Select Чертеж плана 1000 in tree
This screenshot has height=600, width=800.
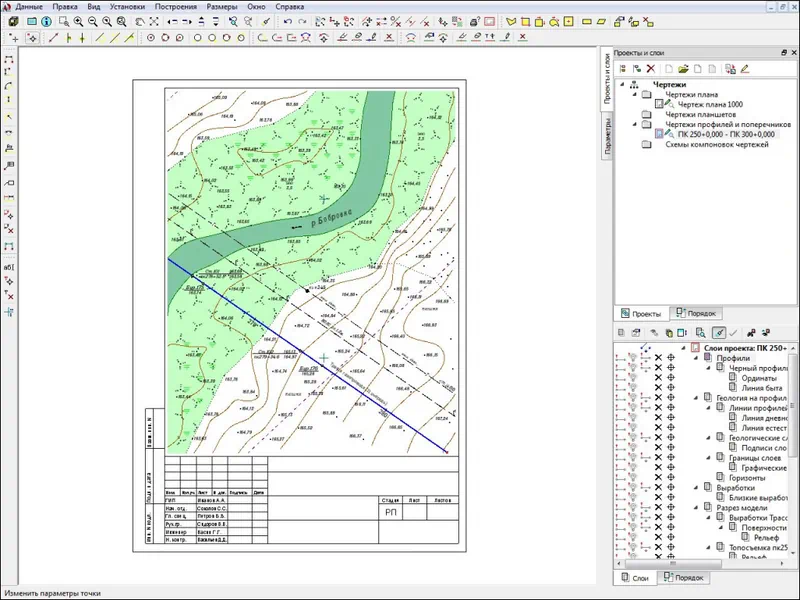[710, 104]
